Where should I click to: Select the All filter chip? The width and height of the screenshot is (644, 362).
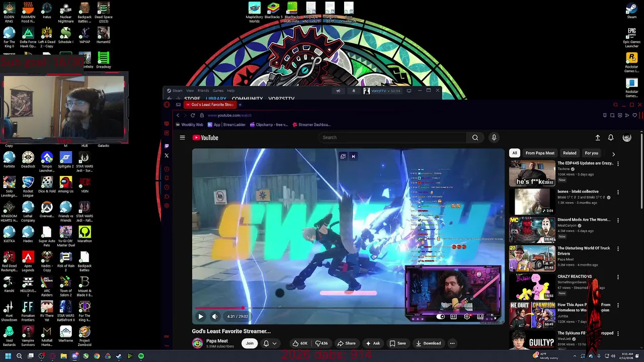pyautogui.click(x=514, y=153)
